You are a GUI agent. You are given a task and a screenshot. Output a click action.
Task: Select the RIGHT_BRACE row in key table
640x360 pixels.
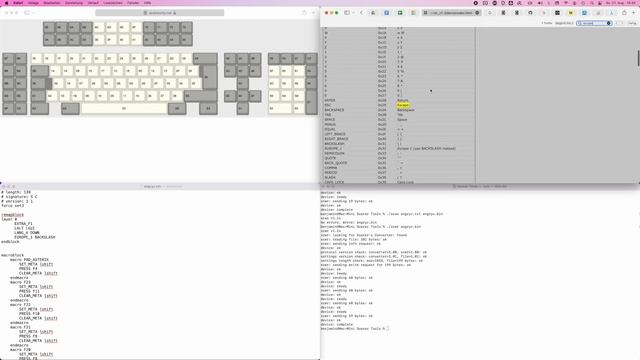pos(399,139)
